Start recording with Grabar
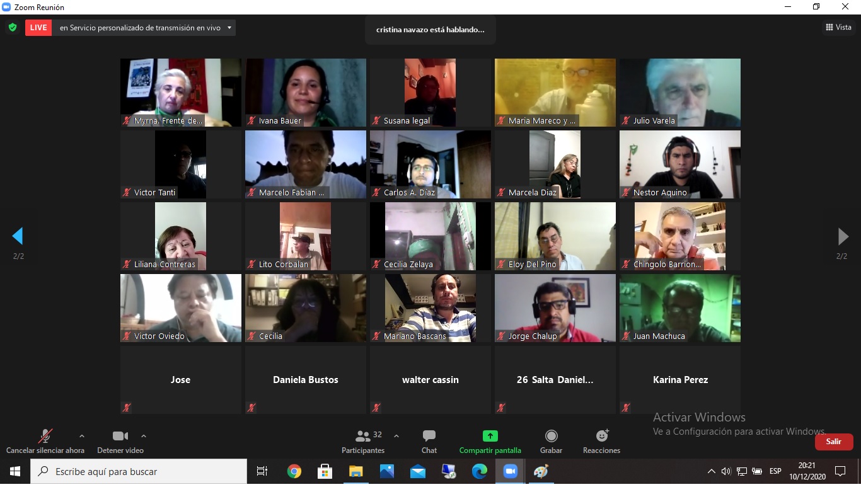The width and height of the screenshot is (861, 504). click(551, 441)
